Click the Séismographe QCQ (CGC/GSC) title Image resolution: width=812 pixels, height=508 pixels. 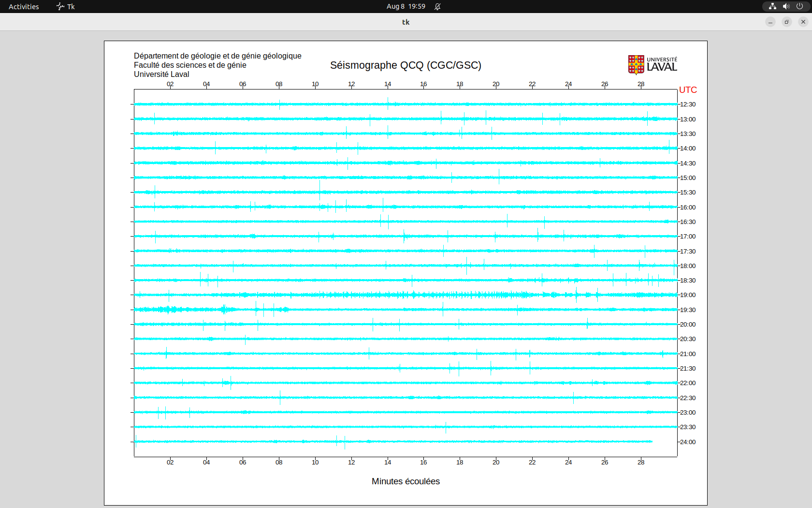point(406,65)
